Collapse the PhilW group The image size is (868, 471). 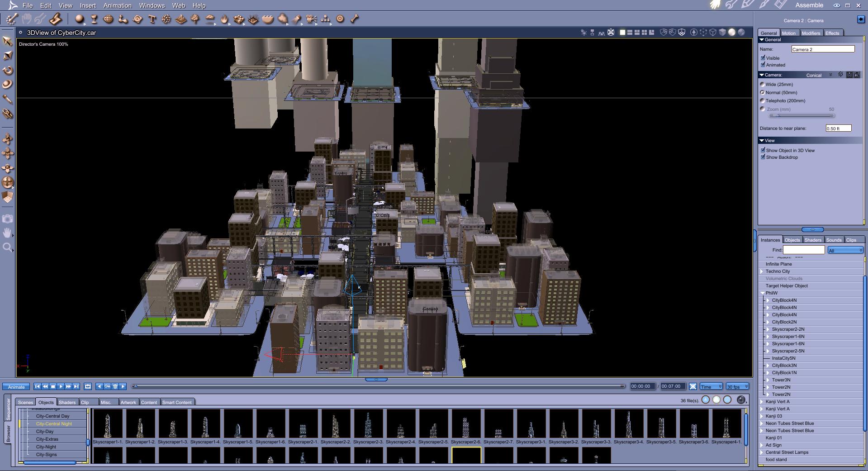[x=762, y=293]
